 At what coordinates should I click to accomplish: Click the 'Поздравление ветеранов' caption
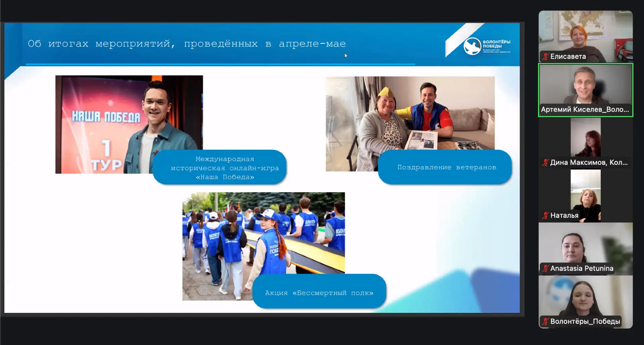pos(445,167)
